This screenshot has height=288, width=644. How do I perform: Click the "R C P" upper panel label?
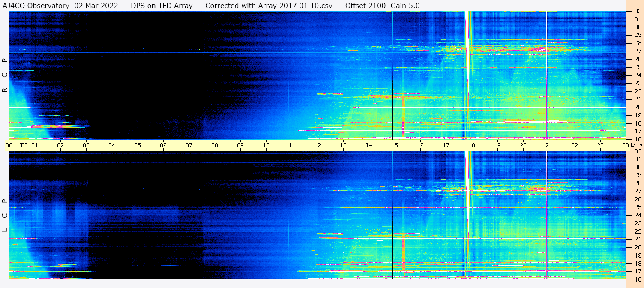pyautogui.click(x=5, y=75)
